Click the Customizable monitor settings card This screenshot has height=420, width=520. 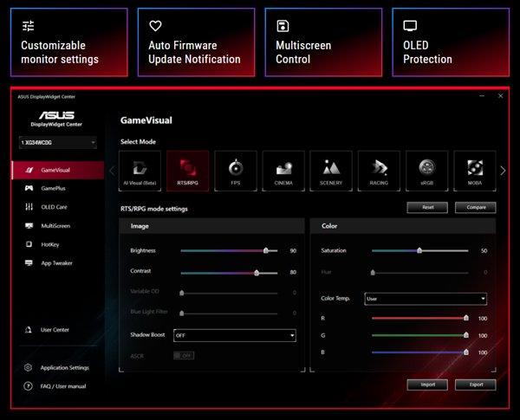point(69,42)
